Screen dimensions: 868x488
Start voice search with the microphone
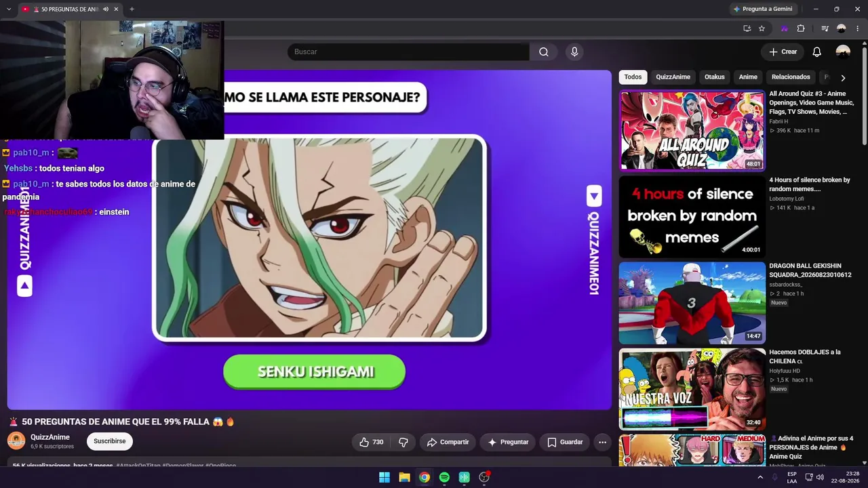click(574, 52)
